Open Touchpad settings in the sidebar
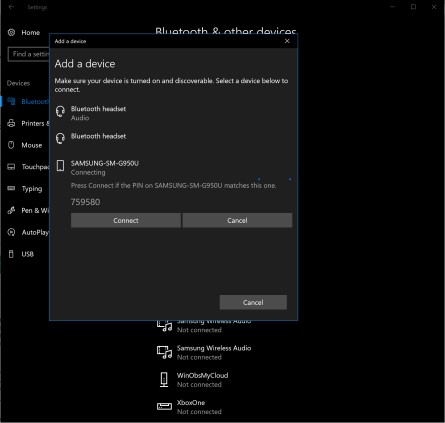This screenshot has height=423, width=445. (35, 167)
